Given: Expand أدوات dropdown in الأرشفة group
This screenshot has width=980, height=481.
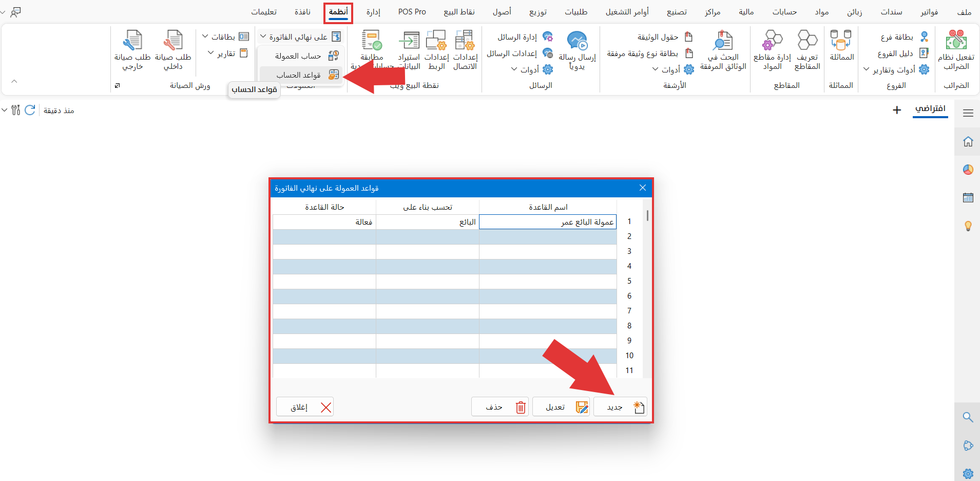Looking at the screenshot, I should tap(673, 69).
